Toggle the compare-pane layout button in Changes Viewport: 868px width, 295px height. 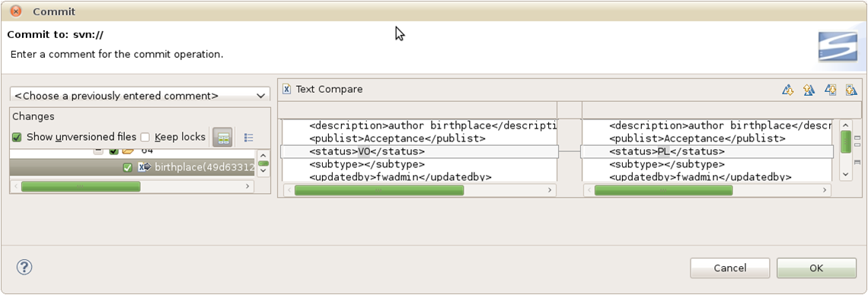pyautogui.click(x=223, y=138)
